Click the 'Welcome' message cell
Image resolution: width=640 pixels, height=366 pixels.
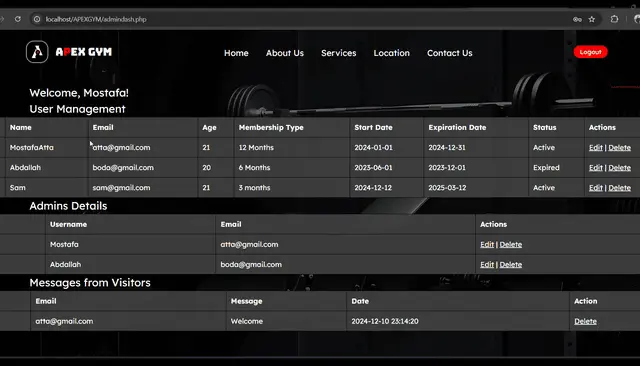coord(247,321)
